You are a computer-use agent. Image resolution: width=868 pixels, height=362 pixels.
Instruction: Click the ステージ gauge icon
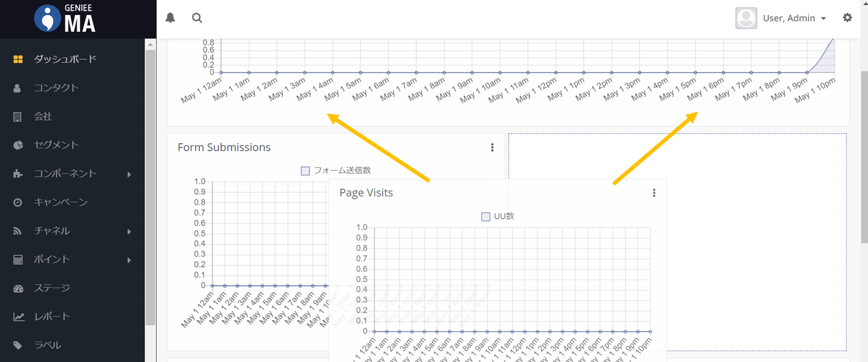tap(18, 288)
